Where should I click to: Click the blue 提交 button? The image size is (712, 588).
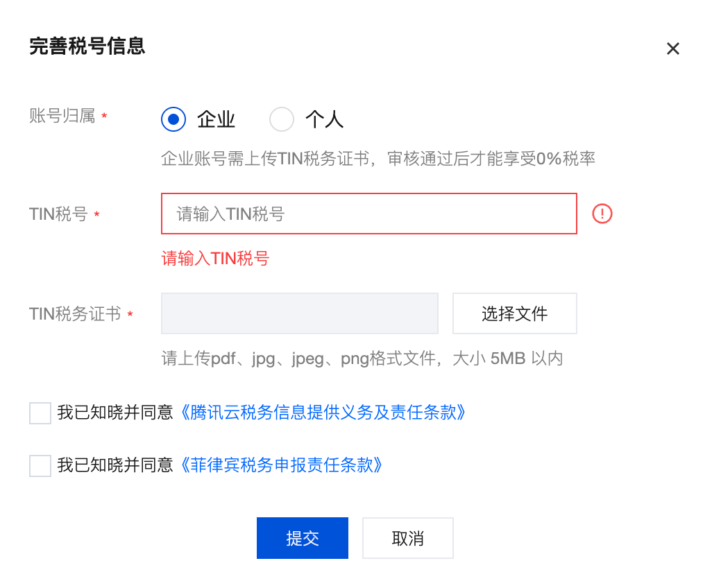click(x=302, y=538)
